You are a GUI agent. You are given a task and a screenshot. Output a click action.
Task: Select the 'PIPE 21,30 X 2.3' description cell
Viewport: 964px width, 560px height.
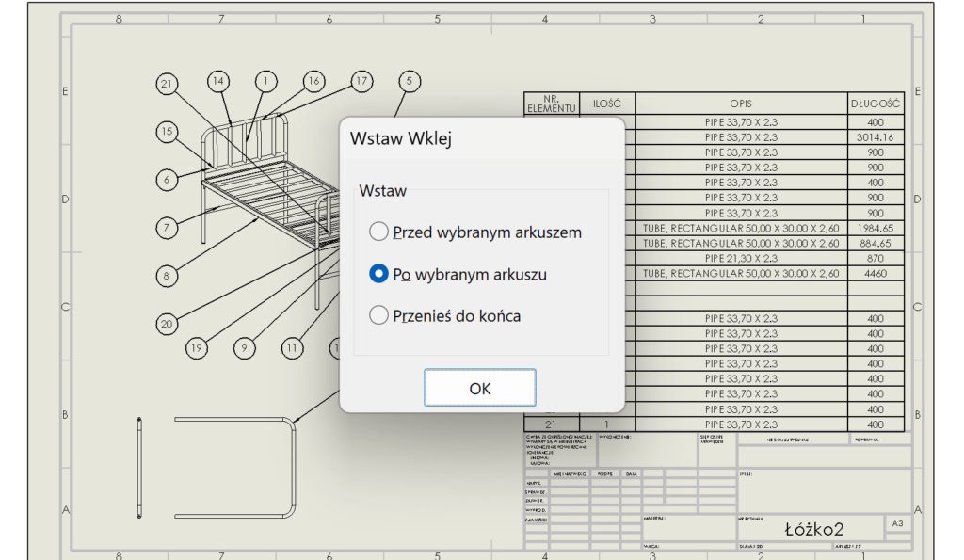coord(741,258)
